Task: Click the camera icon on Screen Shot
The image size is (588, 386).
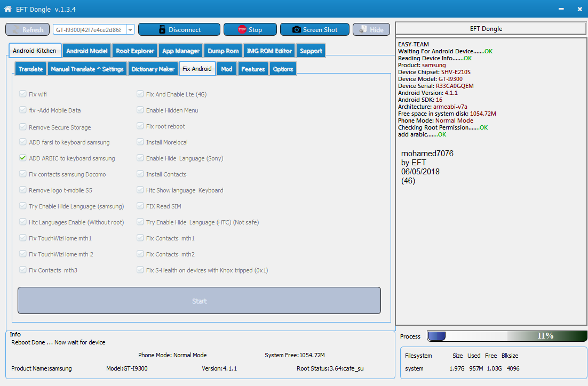Action: pyautogui.click(x=296, y=30)
